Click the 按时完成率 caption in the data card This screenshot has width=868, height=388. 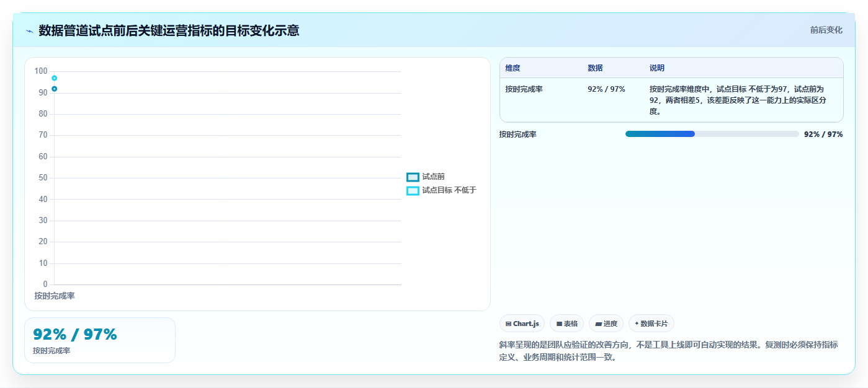click(x=51, y=351)
